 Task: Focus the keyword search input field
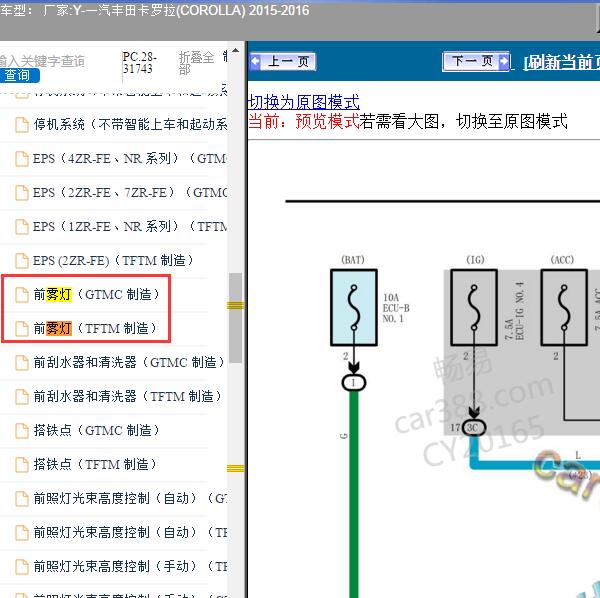coord(42,61)
